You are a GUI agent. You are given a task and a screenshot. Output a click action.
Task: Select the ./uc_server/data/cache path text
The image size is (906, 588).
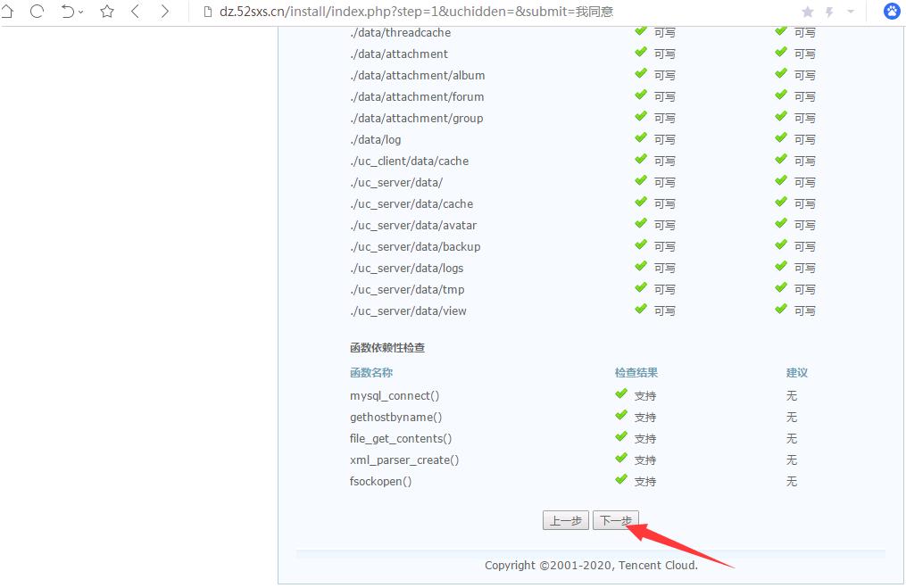(x=411, y=204)
